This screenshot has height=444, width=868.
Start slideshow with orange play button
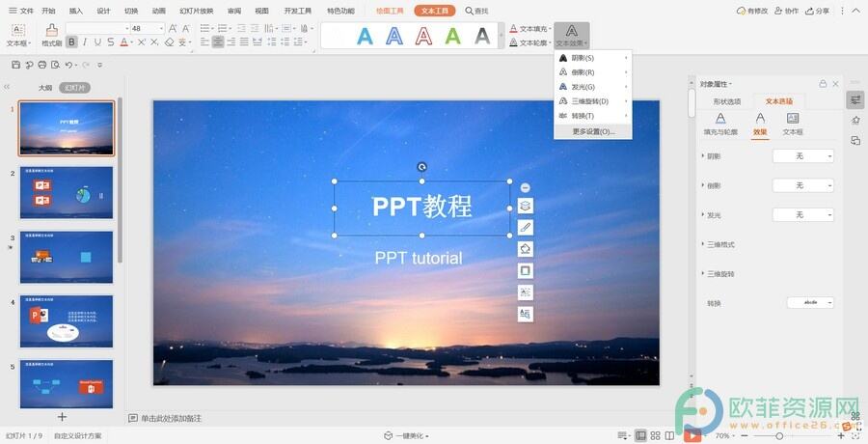tap(692, 435)
